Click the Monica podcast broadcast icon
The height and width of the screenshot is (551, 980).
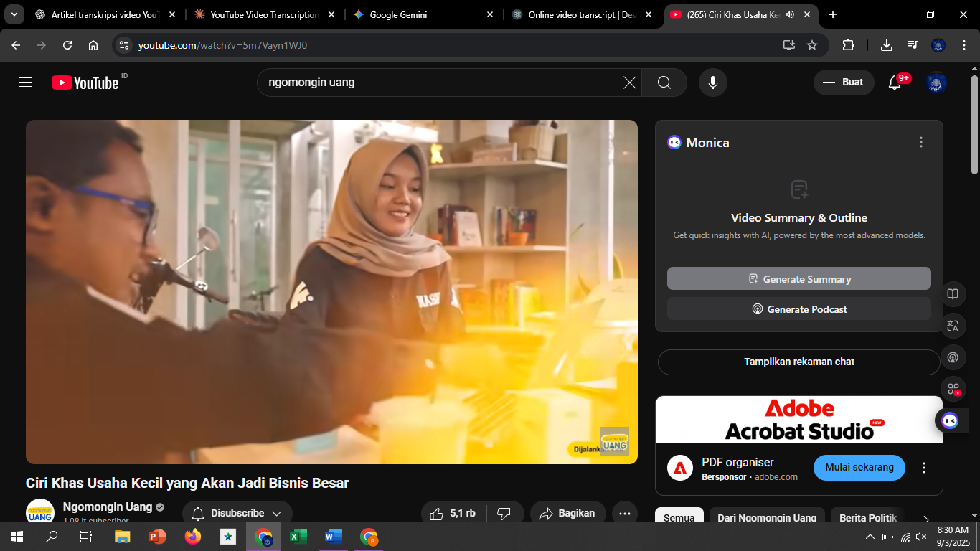[x=953, y=357]
